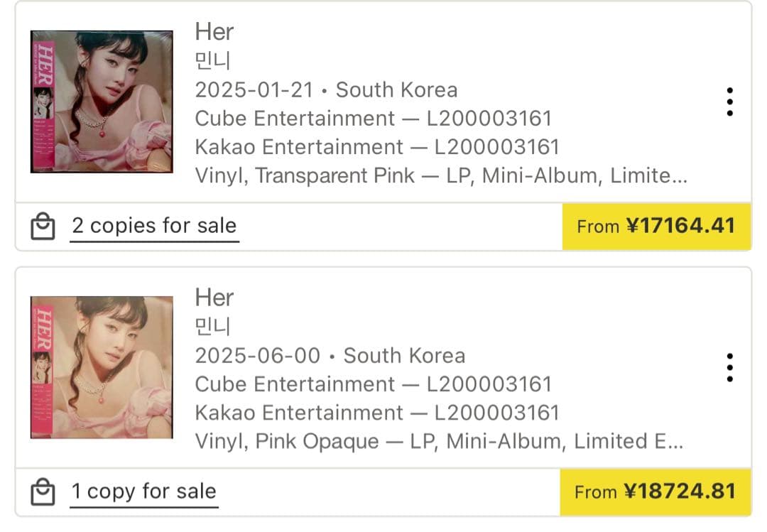This screenshot has height=532, width=767.
Task: Tap the From ¥18724.81 price button
Action: 656,492
